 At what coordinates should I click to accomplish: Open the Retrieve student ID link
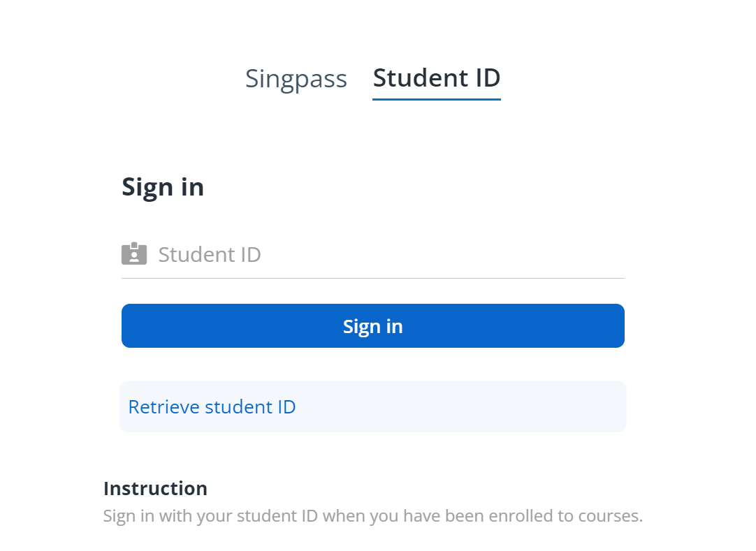click(x=212, y=406)
